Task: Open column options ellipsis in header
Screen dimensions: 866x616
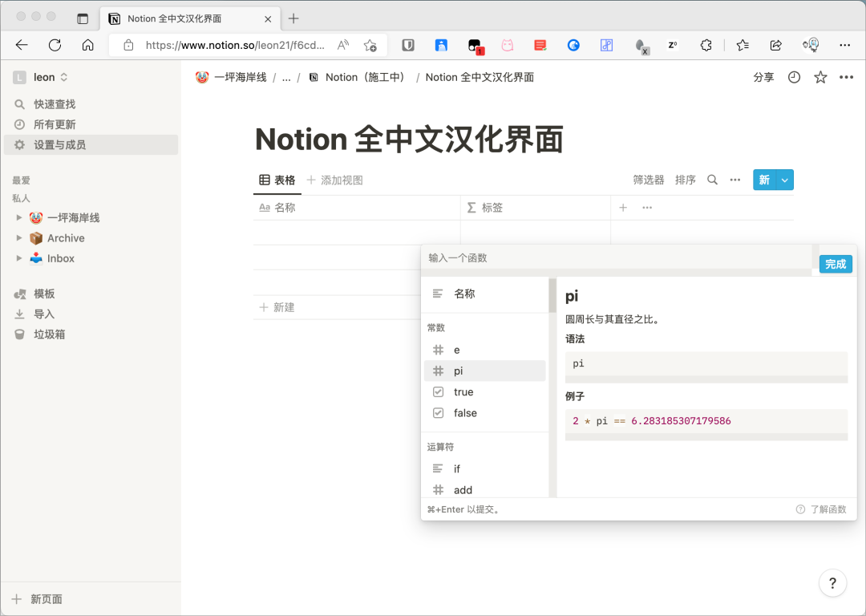Action: (647, 208)
